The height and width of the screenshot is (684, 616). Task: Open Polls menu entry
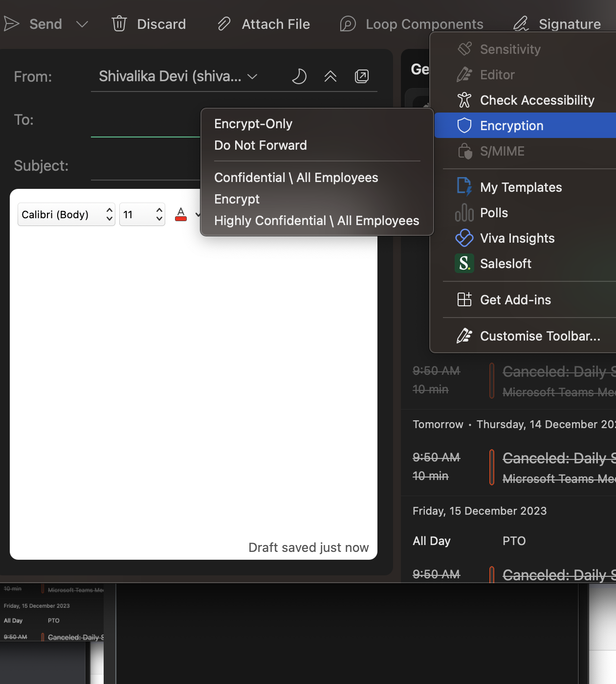(494, 213)
